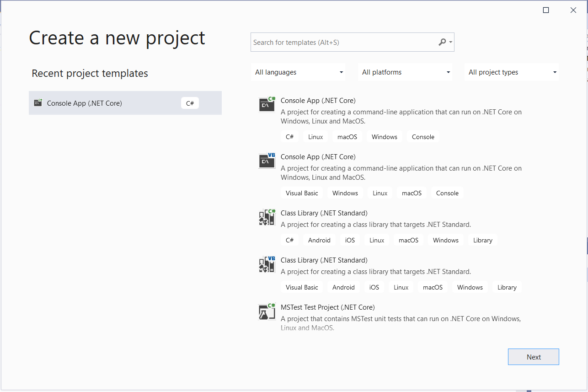Screen dimensions: 588x392
Task: Select the Visual Basic Console App title
Action: click(318, 157)
